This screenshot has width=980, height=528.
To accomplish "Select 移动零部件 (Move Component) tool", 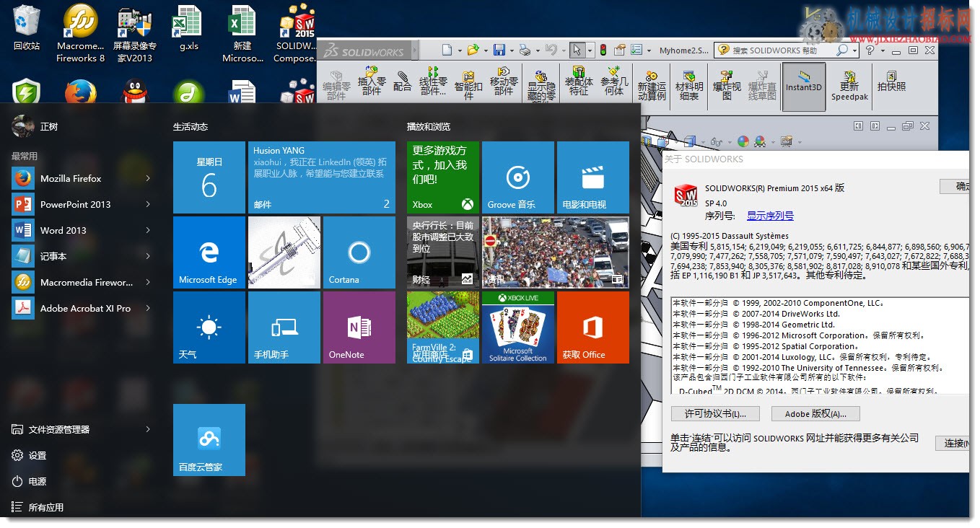I will pyautogui.click(x=504, y=81).
